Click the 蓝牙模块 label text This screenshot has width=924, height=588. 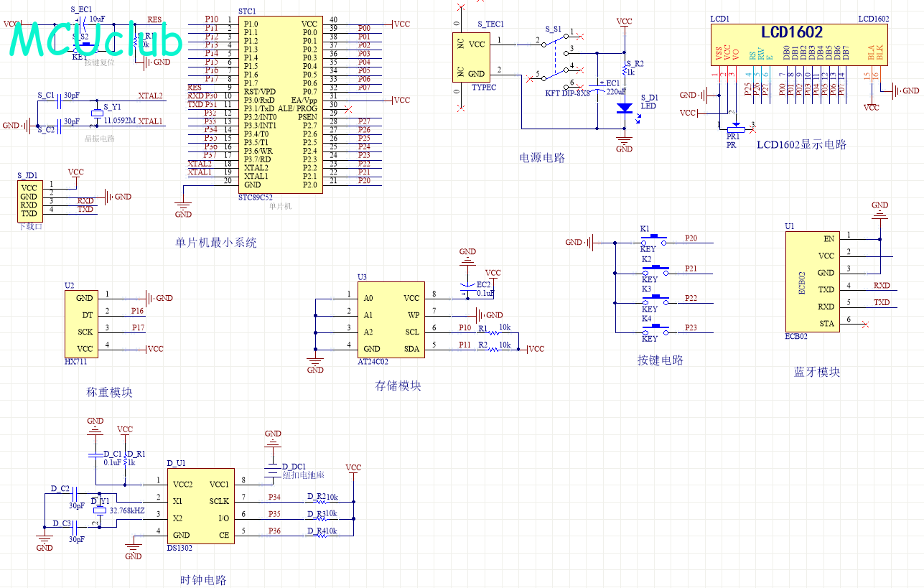pyautogui.click(x=816, y=373)
